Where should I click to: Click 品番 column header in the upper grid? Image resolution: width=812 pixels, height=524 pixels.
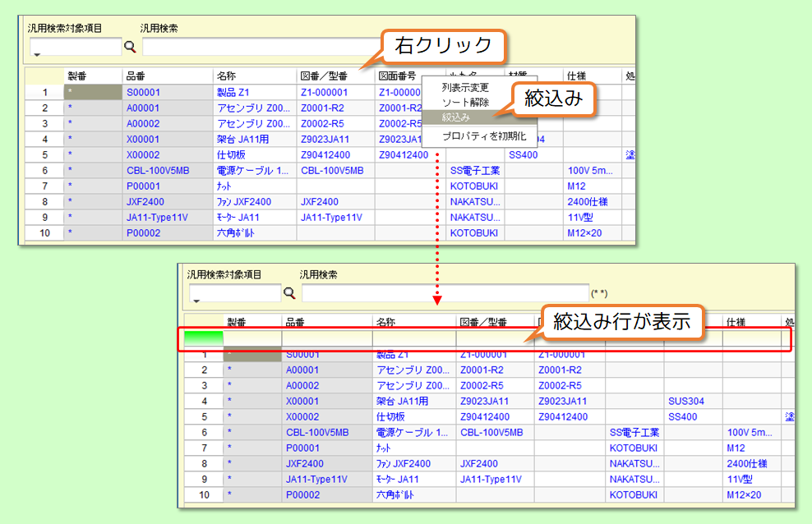pos(167,76)
